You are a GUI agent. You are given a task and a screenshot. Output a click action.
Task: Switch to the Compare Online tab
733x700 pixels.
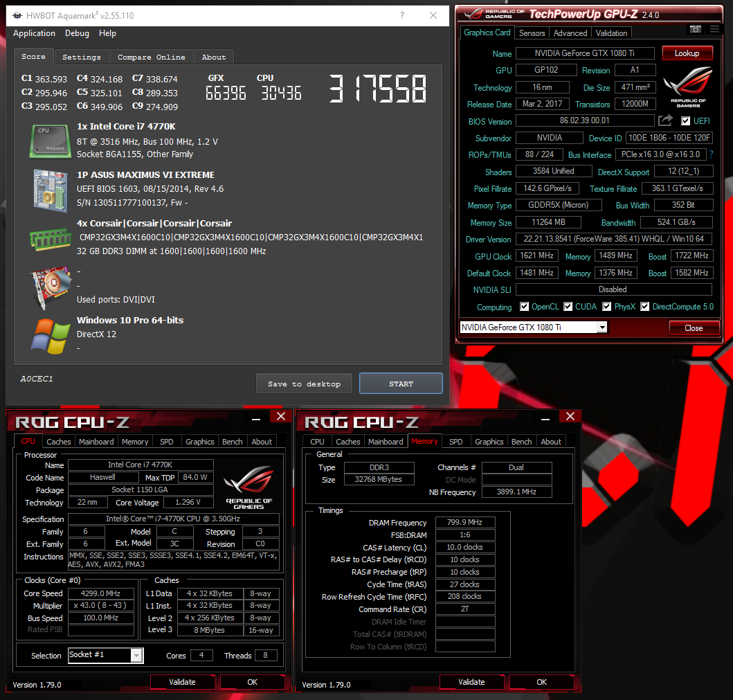[x=151, y=57]
